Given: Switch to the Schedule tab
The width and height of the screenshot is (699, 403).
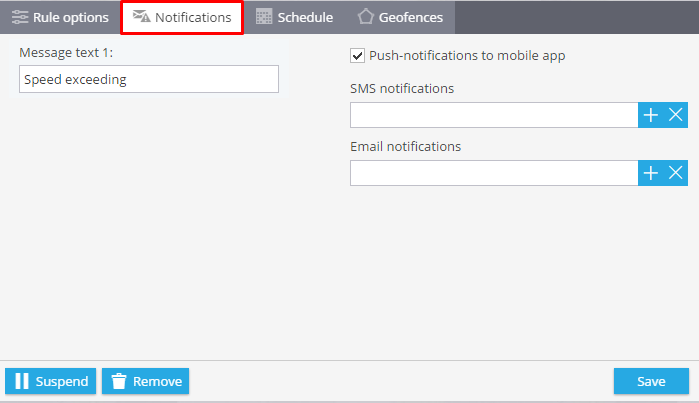Looking at the screenshot, I should coord(294,17).
